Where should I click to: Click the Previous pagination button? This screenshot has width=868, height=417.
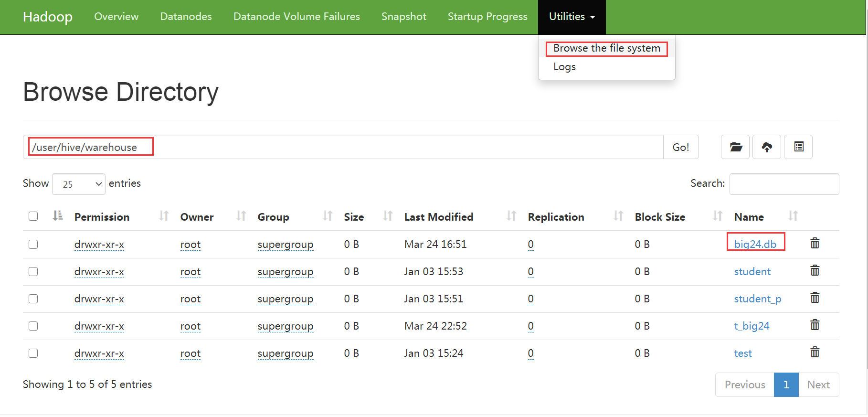[x=745, y=385]
